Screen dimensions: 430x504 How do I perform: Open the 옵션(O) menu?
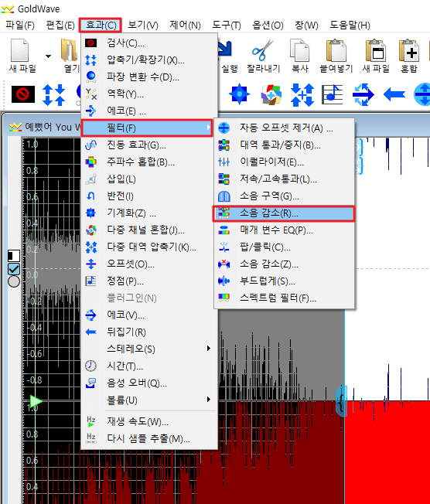point(268,25)
